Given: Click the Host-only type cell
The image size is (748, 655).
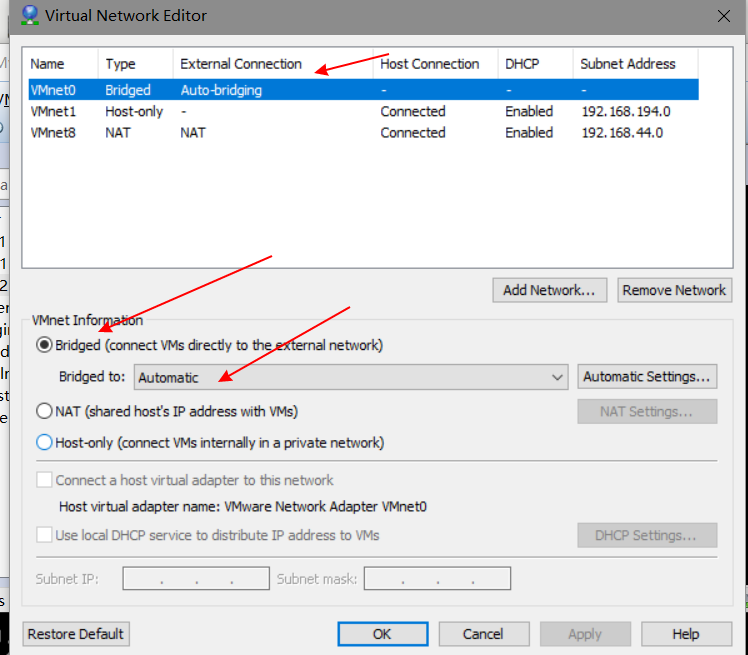Looking at the screenshot, I should coord(134,111).
